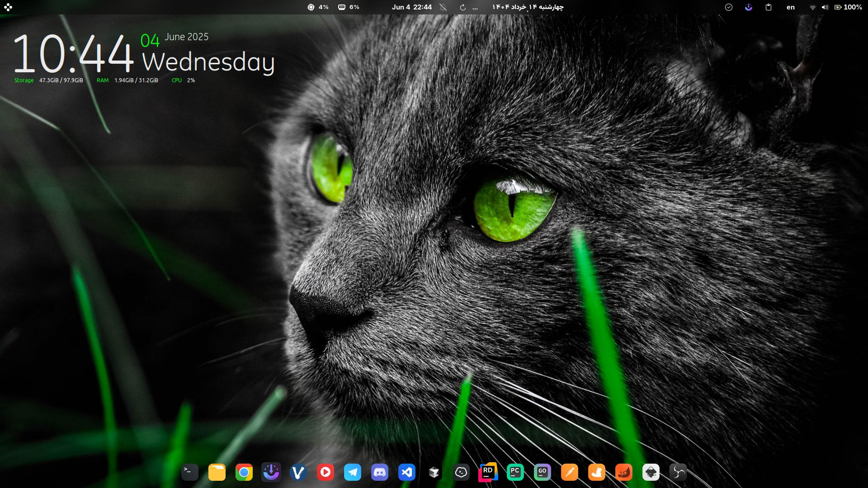Open the Wi-Fi network indicator

813,7
